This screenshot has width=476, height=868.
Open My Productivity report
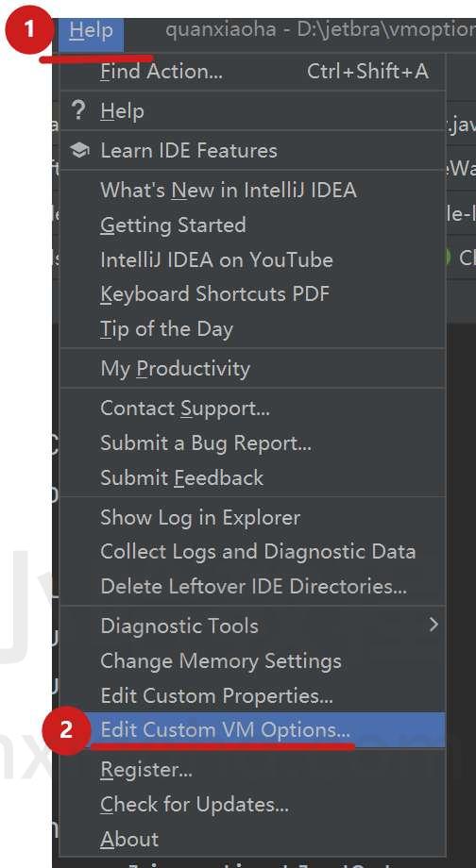[x=252, y=368]
